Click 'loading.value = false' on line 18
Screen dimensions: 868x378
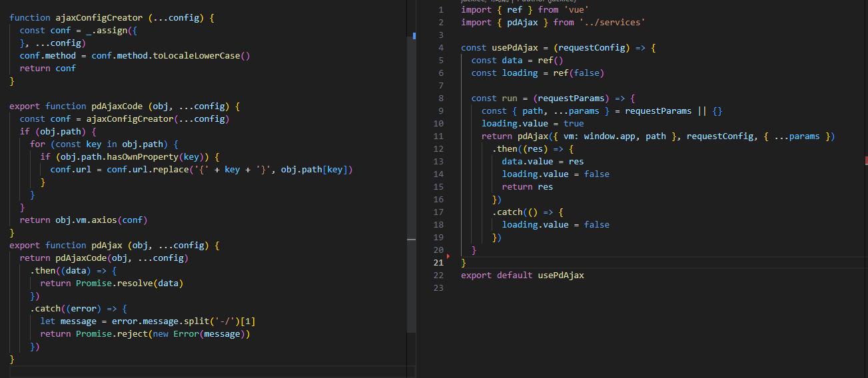tap(556, 225)
